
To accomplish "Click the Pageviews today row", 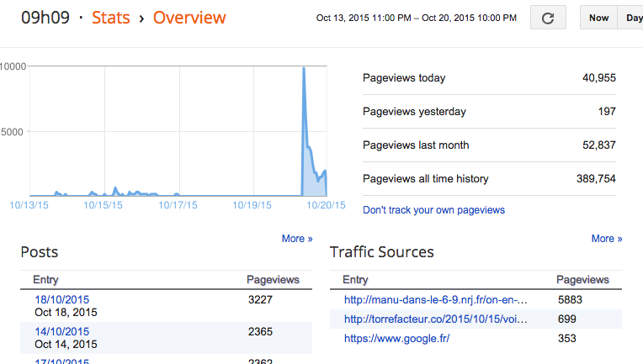I will [x=489, y=78].
